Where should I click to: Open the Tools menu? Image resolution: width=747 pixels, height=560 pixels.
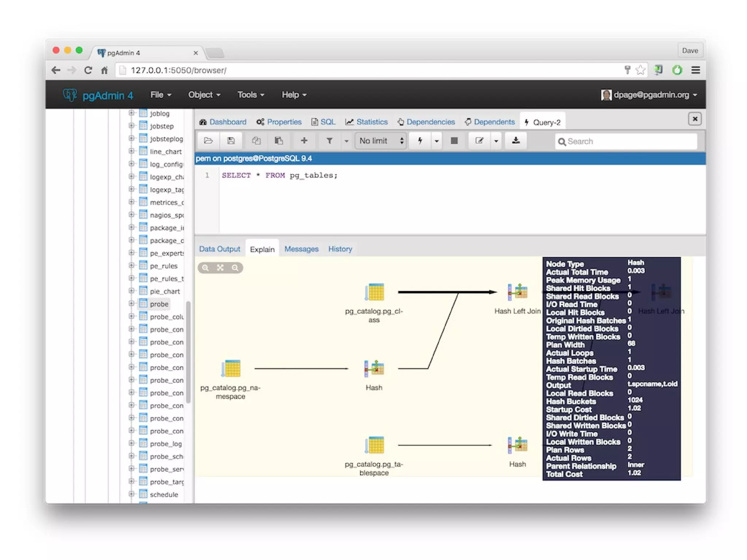coord(251,95)
